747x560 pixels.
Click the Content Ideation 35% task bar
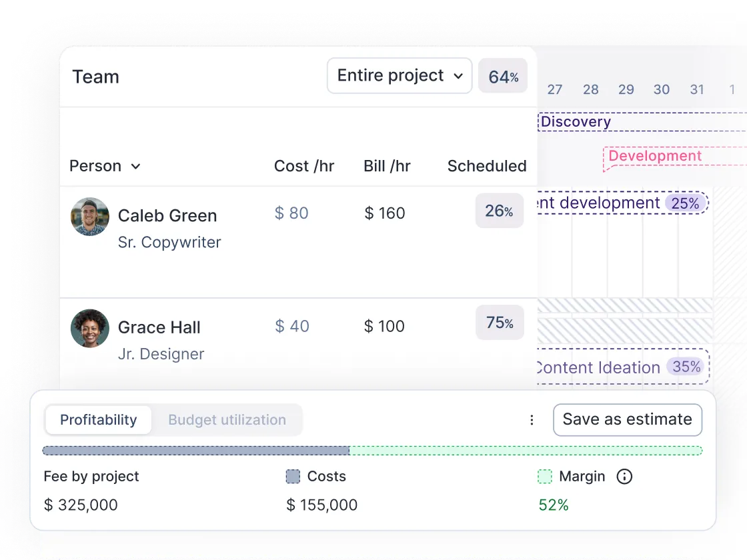[x=620, y=367]
